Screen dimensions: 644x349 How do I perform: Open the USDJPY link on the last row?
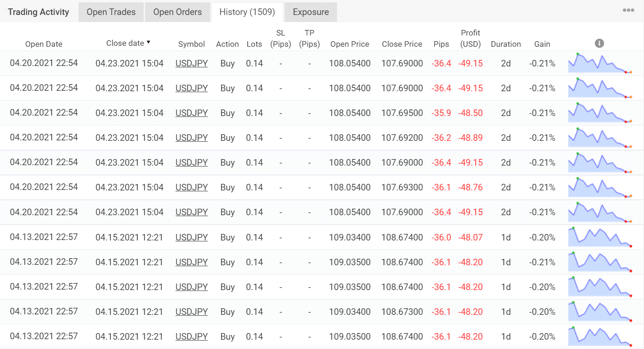191,336
